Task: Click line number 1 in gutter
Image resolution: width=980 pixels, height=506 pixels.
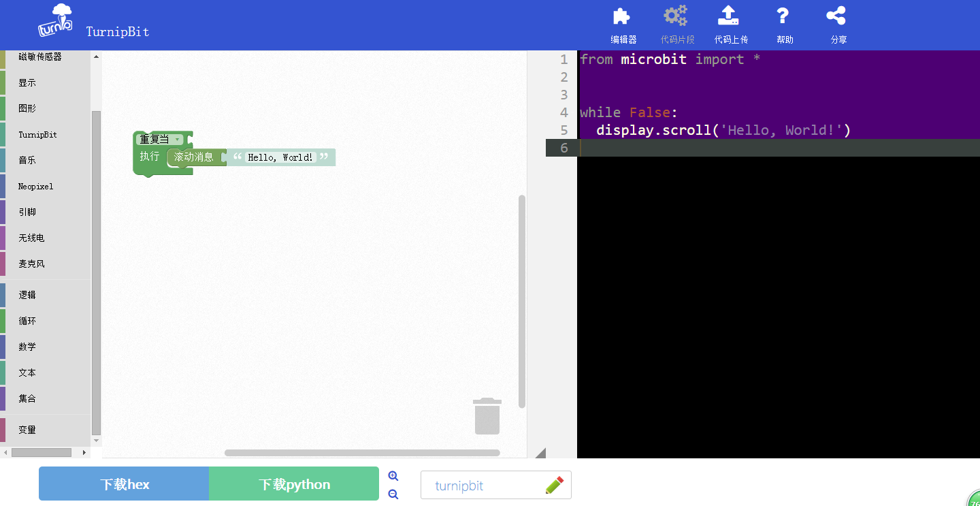Action: click(563, 59)
